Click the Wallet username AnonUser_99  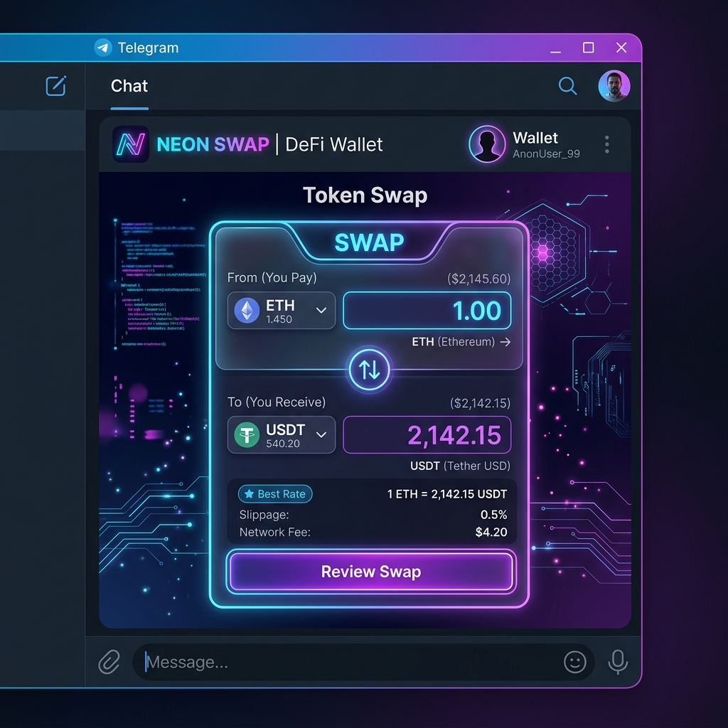(546, 154)
